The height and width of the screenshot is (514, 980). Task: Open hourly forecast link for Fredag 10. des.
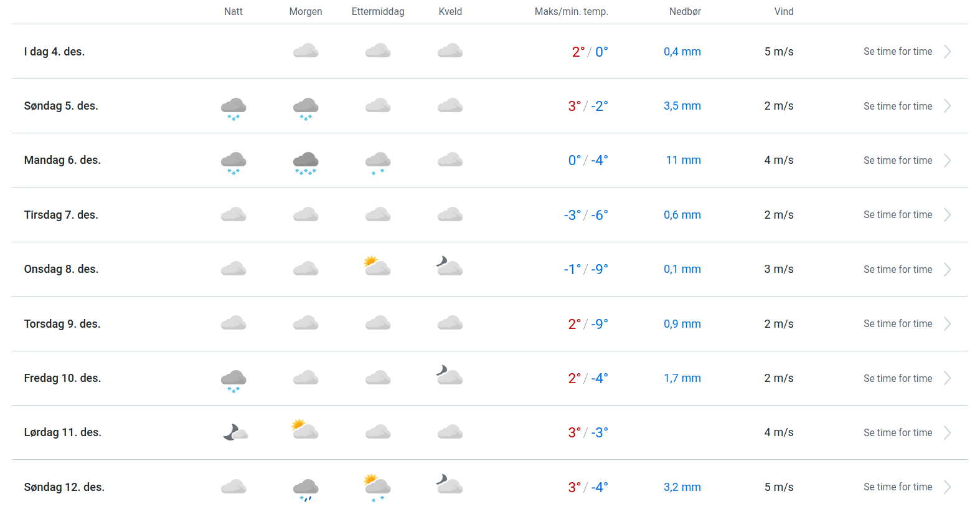(897, 378)
